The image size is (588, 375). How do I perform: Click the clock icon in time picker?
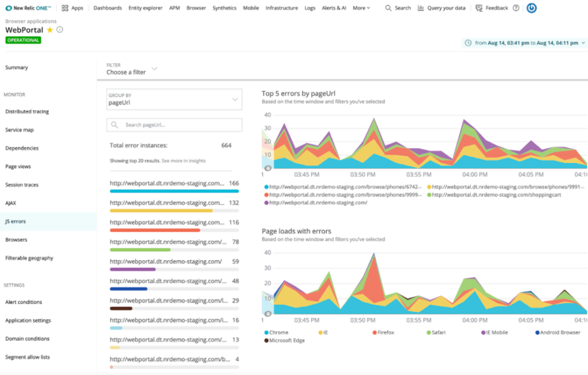[468, 42]
